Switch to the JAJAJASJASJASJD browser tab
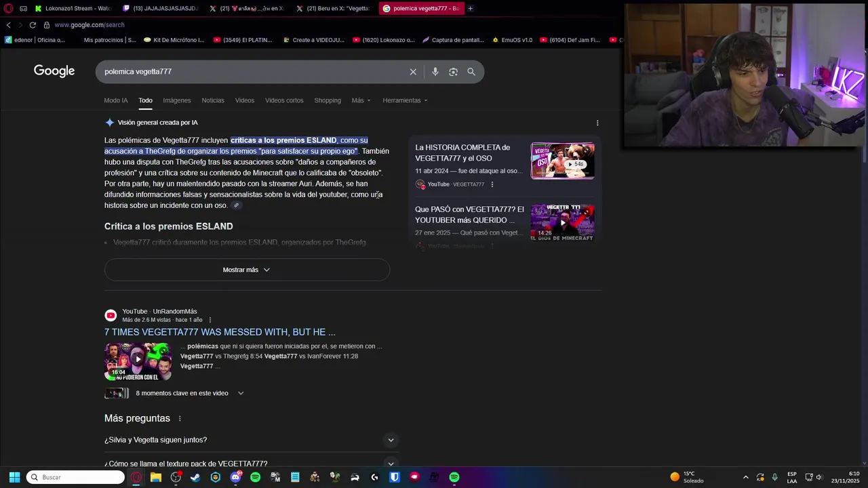868x488 pixels. (161, 8)
